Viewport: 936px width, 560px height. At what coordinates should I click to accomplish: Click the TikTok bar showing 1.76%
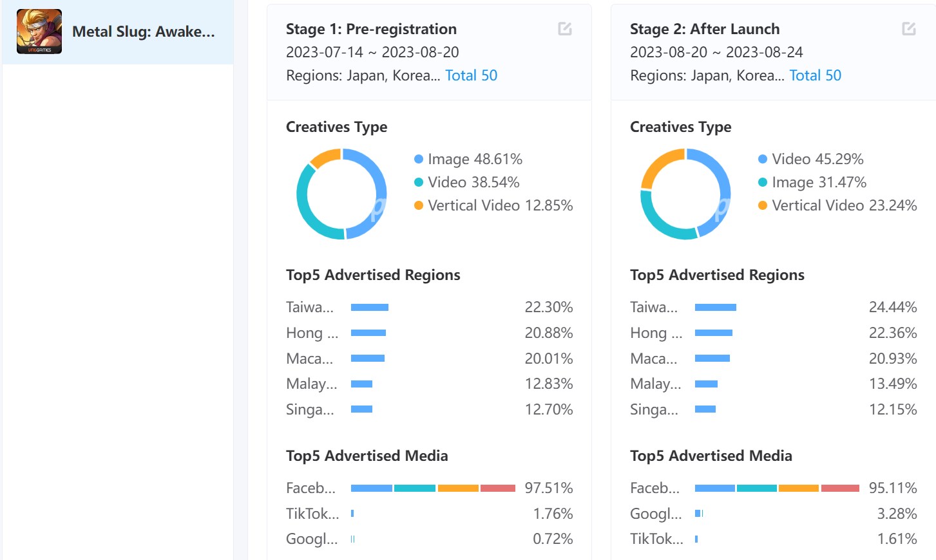click(352, 513)
